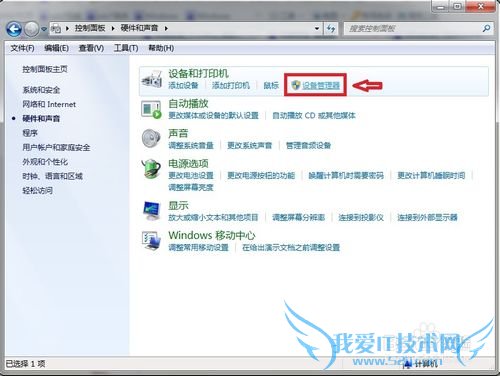Image resolution: width=500 pixels, height=376 pixels.
Task: Open the 查看(V) menu
Action: (x=91, y=48)
